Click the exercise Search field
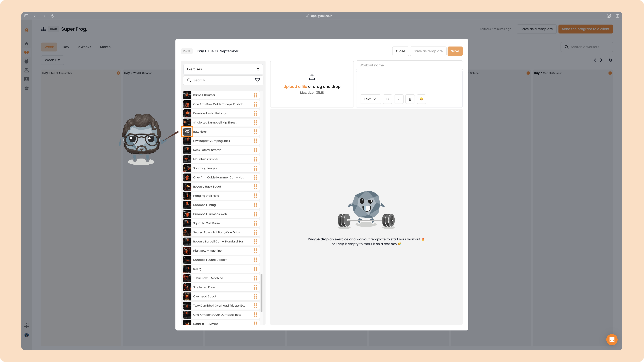The height and width of the screenshot is (362, 644). 223,80
